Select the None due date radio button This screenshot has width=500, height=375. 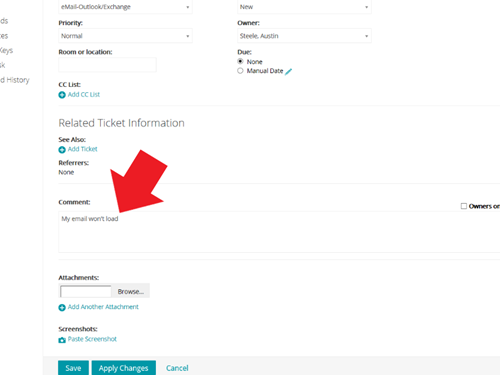click(240, 61)
